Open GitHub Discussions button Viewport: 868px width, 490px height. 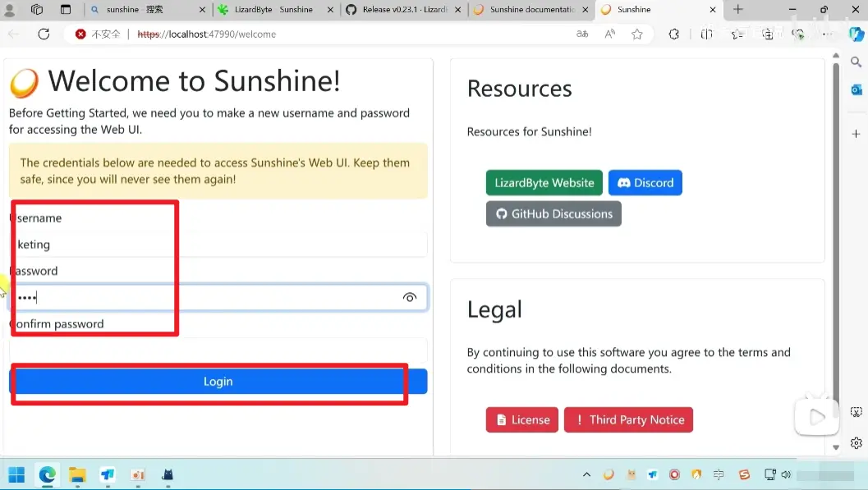pos(553,214)
